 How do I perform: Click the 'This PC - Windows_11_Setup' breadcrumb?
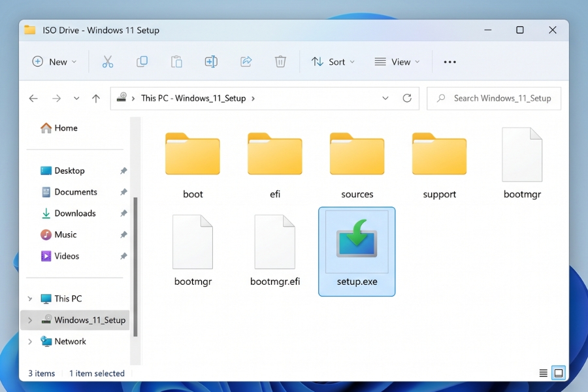click(x=193, y=98)
